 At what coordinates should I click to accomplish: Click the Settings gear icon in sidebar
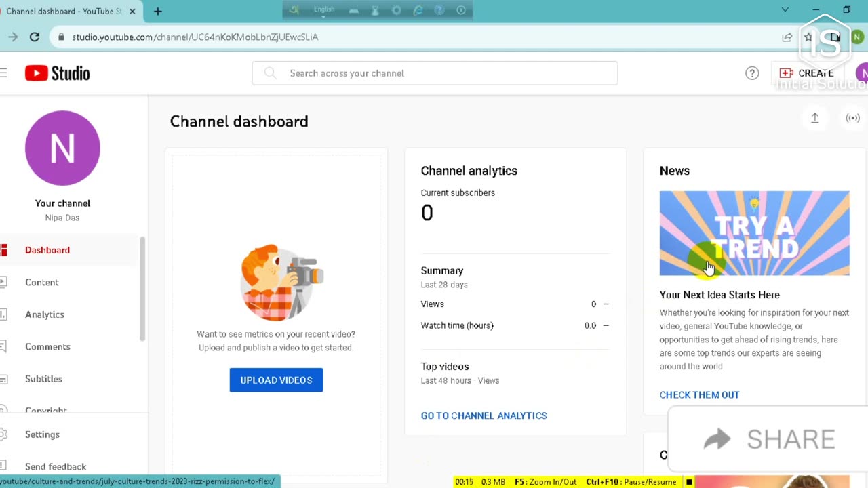(3, 434)
